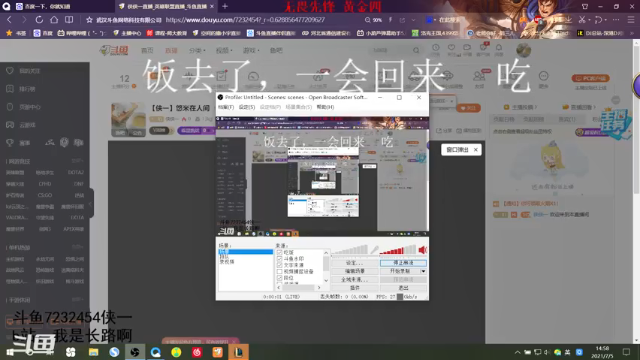Open the OBS taskbar icon
The image size is (640, 360).
(x=135, y=351)
